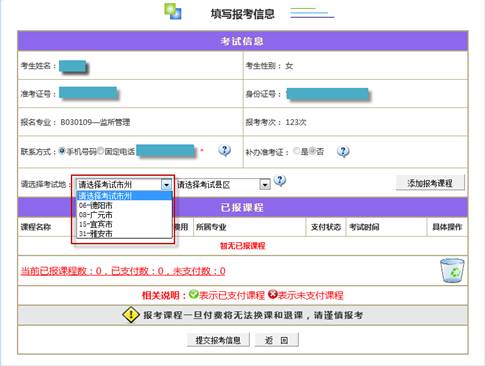Click the 123次 exam session value
The width and height of the screenshot is (485, 366).
tap(296, 122)
